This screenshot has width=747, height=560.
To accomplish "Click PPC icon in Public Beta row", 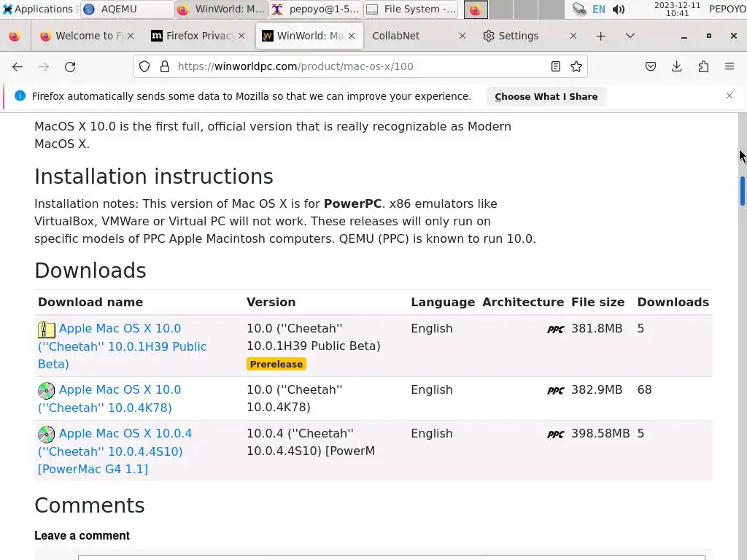I will 555,329.
